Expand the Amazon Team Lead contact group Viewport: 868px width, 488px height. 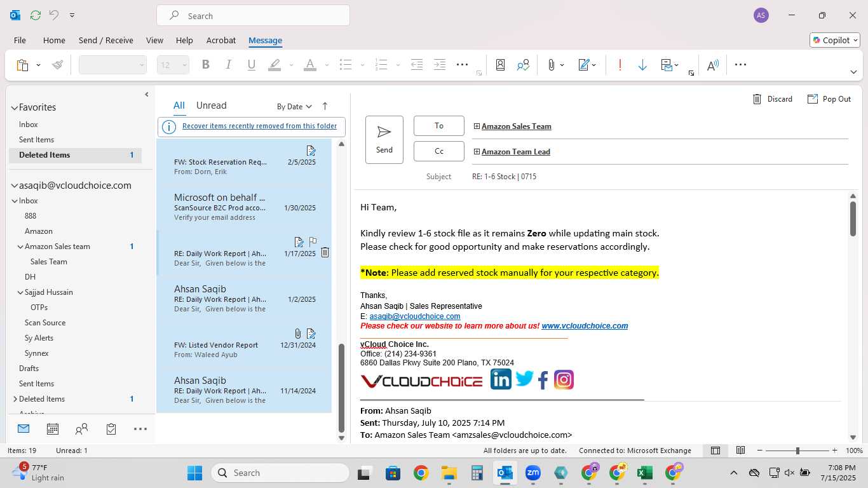click(477, 152)
